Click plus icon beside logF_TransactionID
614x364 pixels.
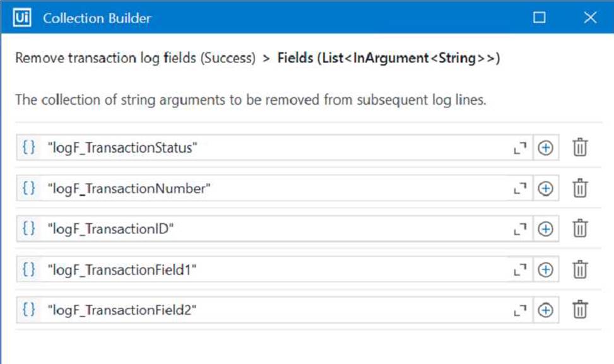pos(545,229)
